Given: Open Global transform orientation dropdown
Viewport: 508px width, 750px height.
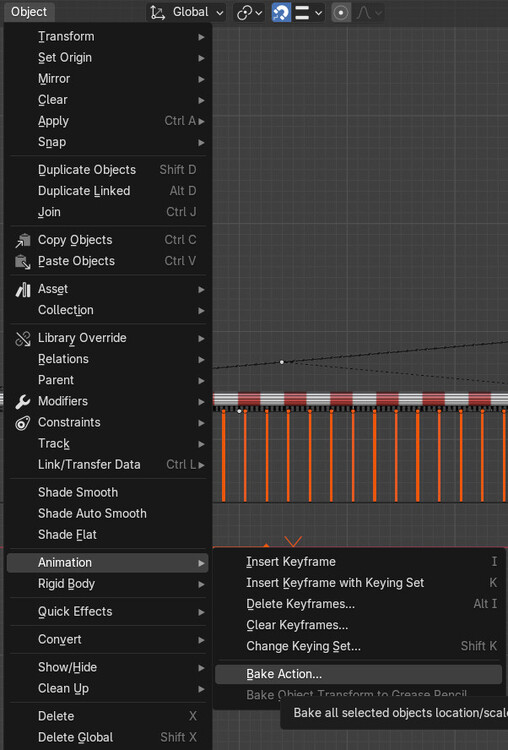Looking at the screenshot, I should (187, 12).
